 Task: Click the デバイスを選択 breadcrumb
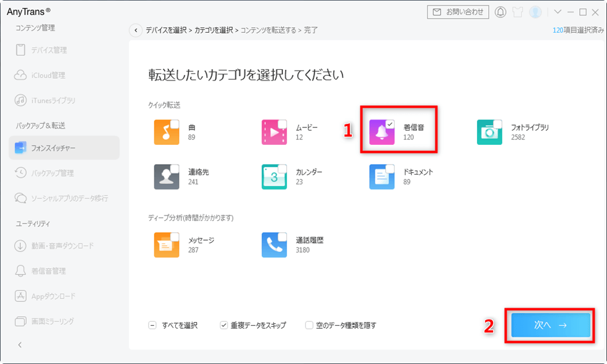coord(166,30)
